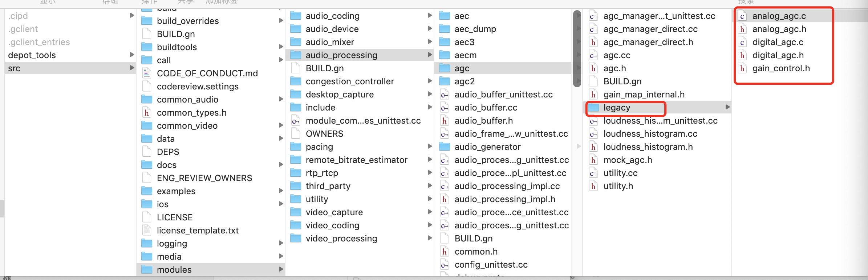This screenshot has width=868, height=280.
Task: Expand the common_audio folder arrow
Action: coord(281,99)
